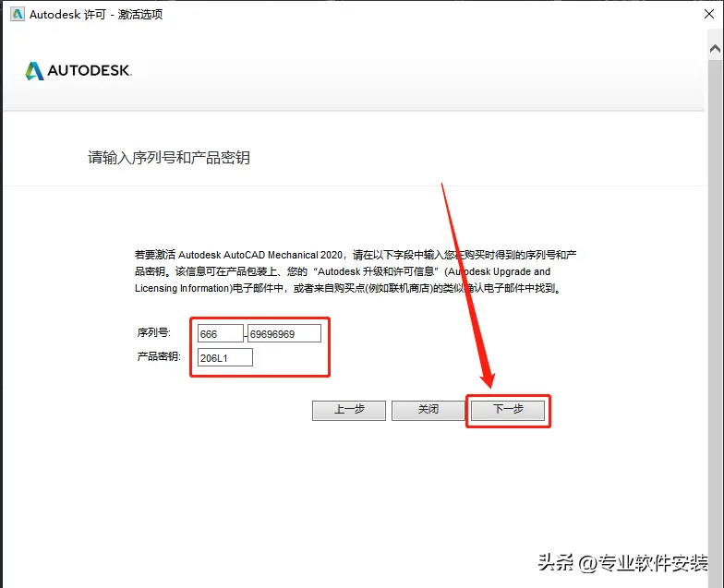Screen dimensions: 724x588
Task: Focus the product key field showing 206L1
Action: (225, 358)
